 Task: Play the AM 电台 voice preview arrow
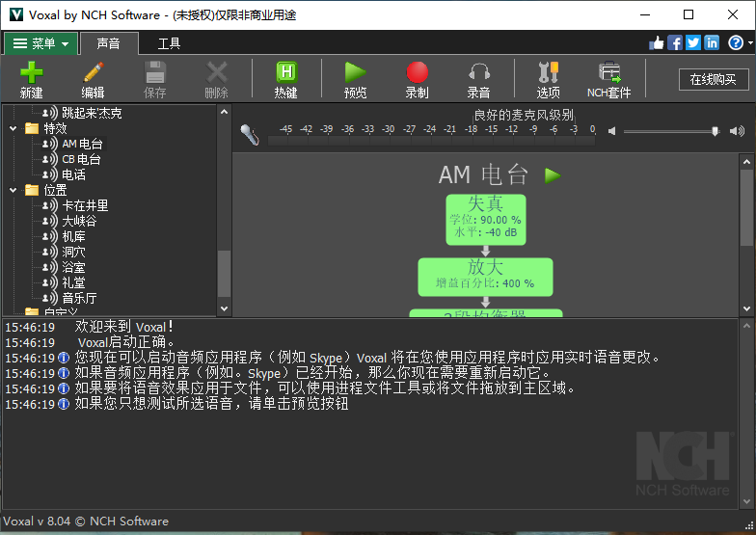pyautogui.click(x=553, y=175)
